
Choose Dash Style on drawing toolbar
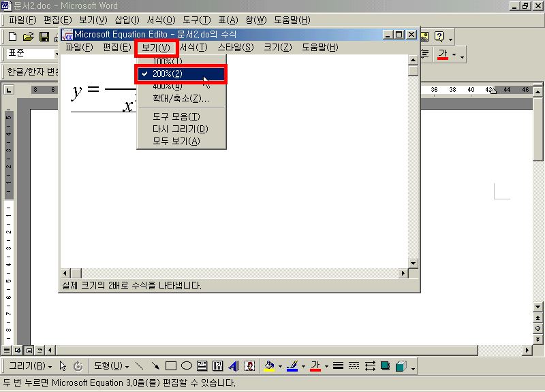(354, 366)
